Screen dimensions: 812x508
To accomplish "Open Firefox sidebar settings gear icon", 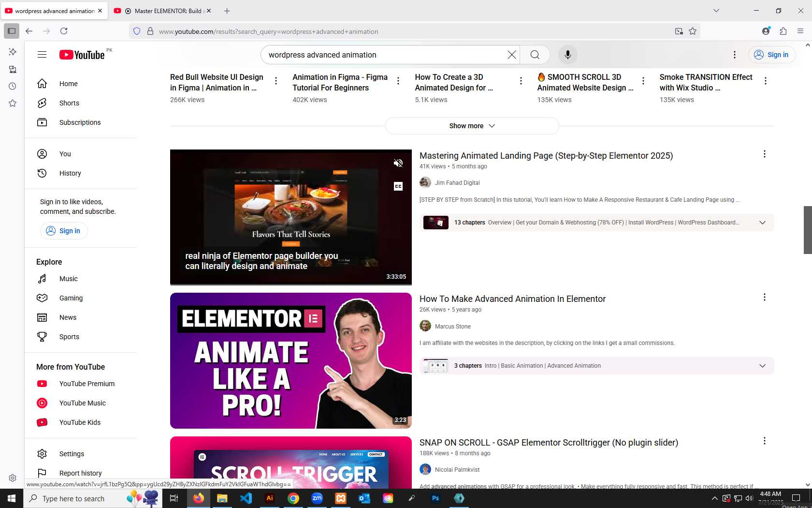I will click(x=13, y=478).
